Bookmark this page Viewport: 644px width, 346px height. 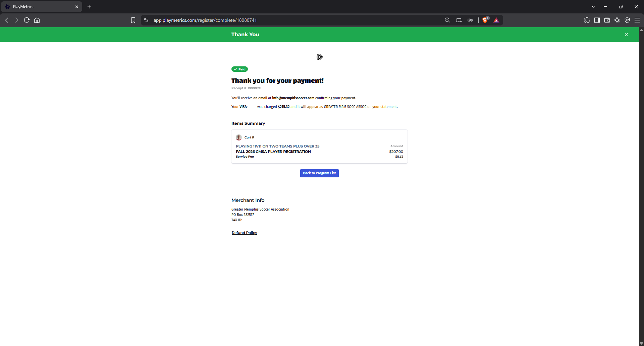(x=133, y=20)
